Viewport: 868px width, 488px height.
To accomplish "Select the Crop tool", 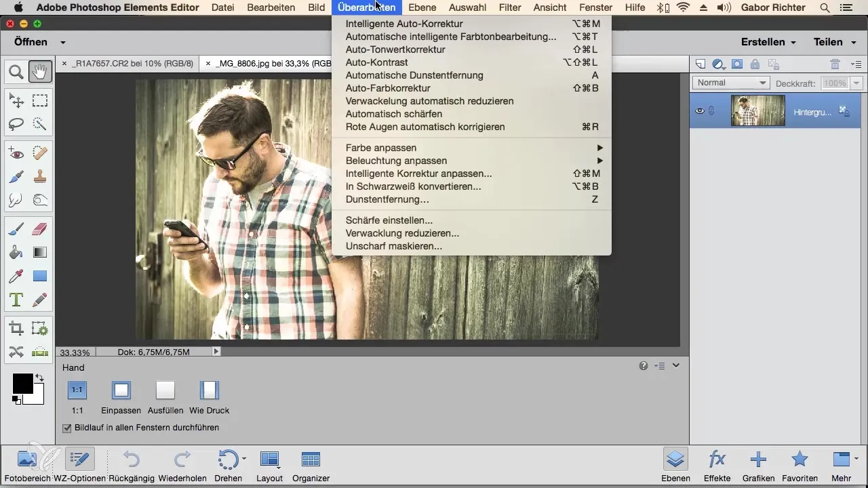I will pos(16,329).
